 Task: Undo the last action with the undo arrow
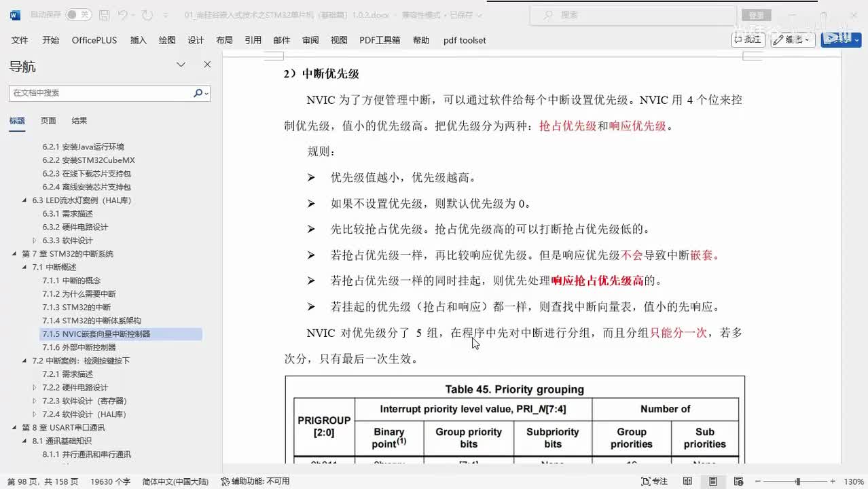122,14
